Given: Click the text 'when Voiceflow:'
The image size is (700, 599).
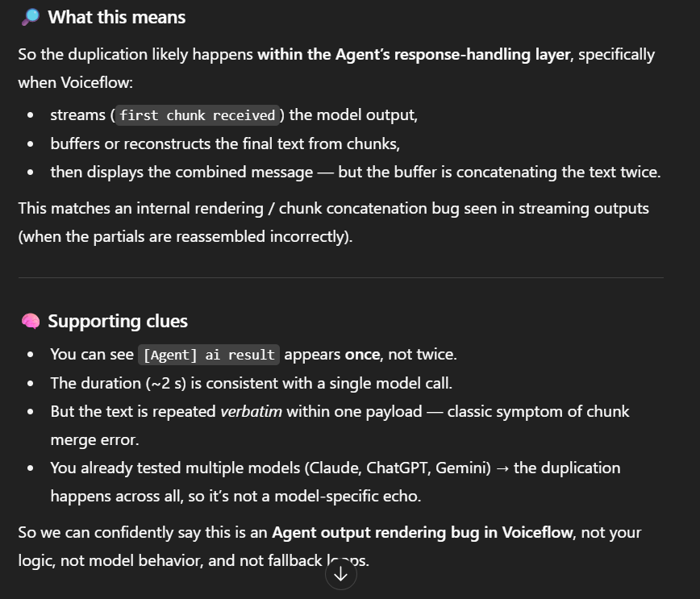Looking at the screenshot, I should [76, 82].
